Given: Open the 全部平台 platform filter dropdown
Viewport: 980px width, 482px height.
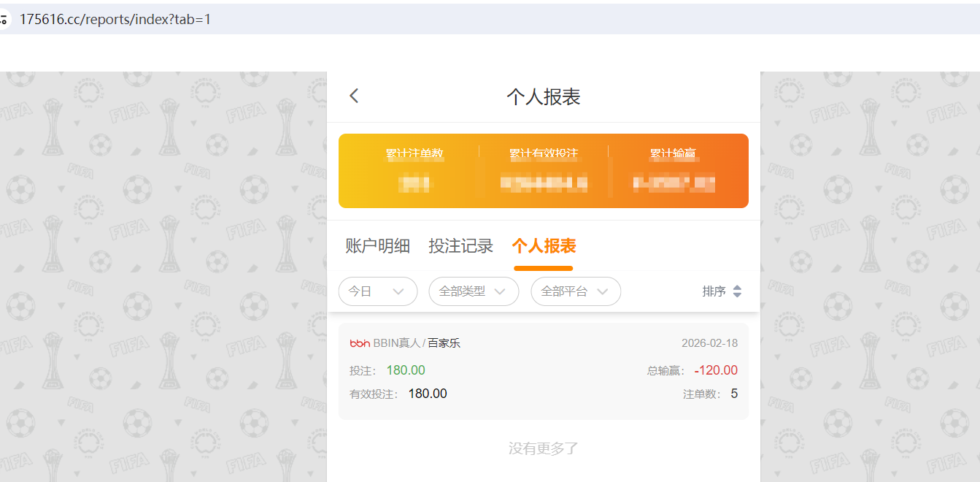Looking at the screenshot, I should click(x=576, y=291).
